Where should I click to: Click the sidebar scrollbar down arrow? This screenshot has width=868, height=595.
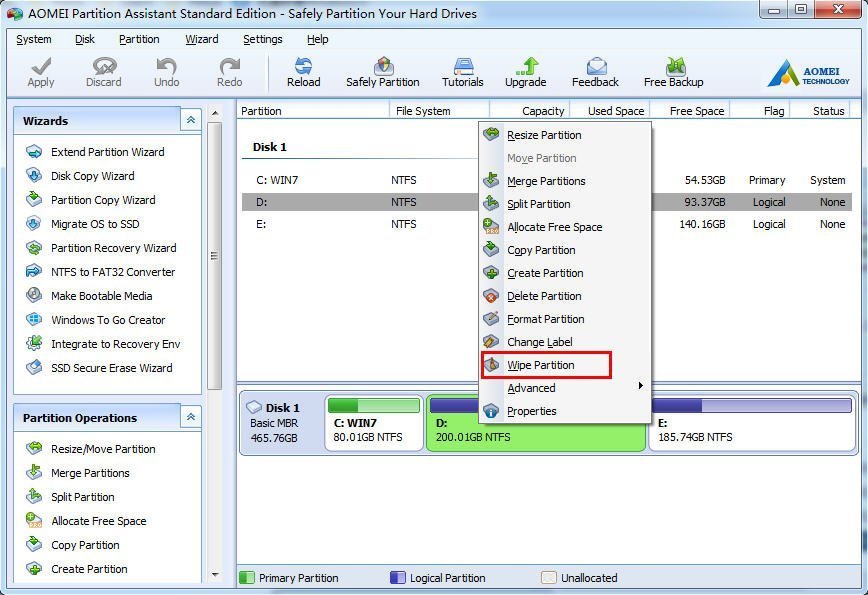tap(215, 575)
